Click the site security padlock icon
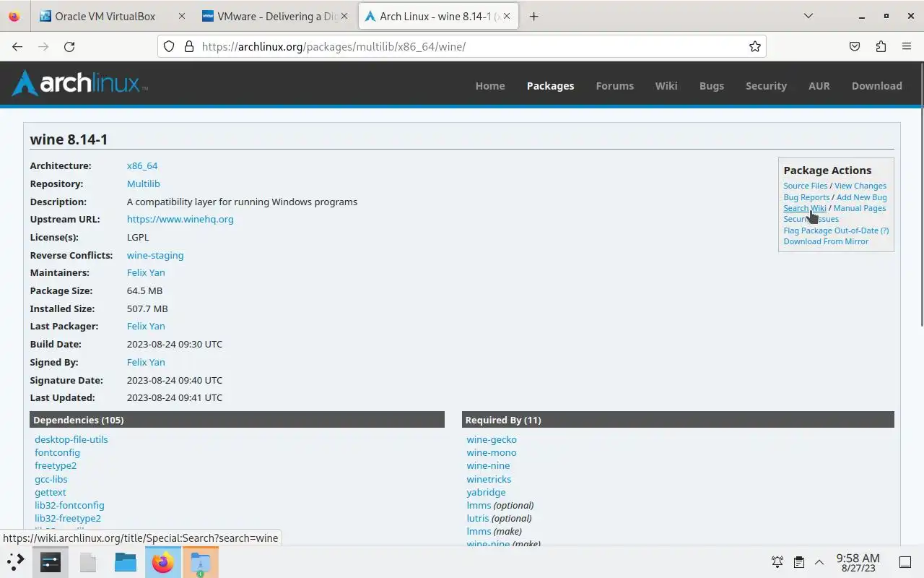 tap(189, 46)
